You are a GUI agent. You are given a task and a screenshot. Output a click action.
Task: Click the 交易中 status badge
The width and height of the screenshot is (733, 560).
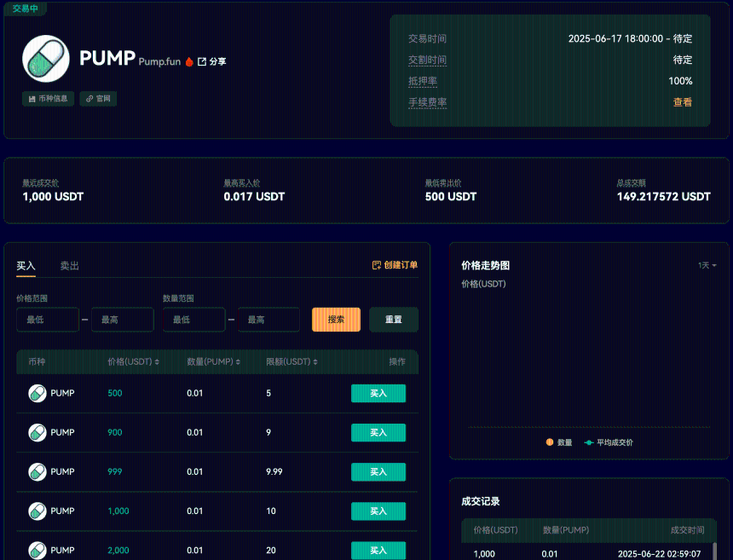click(26, 9)
